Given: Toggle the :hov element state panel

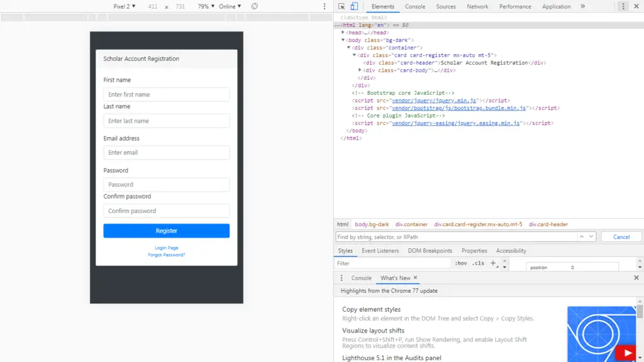Looking at the screenshot, I should coord(461,263).
